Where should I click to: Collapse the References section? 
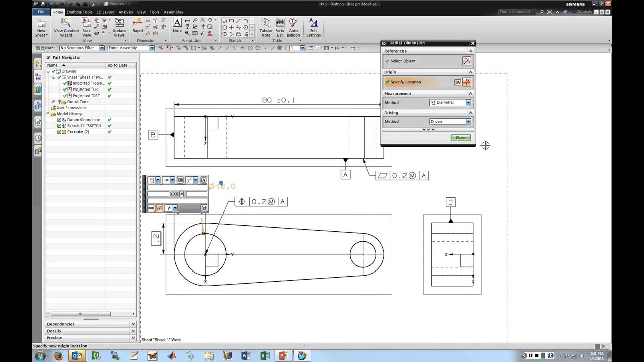click(471, 51)
